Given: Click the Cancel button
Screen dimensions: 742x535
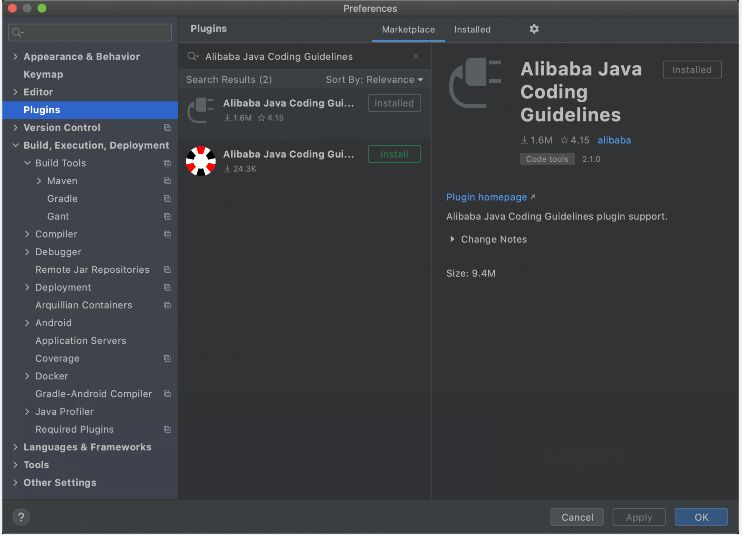Looking at the screenshot, I should point(577,517).
